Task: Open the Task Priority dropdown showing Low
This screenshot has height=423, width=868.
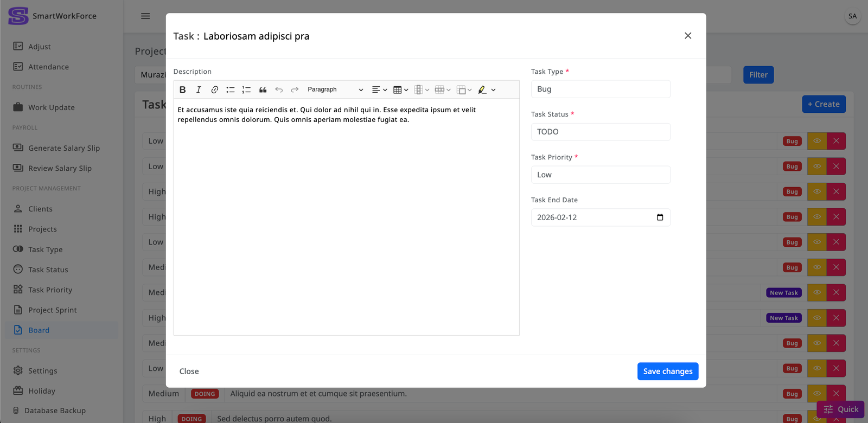Action: pos(601,175)
